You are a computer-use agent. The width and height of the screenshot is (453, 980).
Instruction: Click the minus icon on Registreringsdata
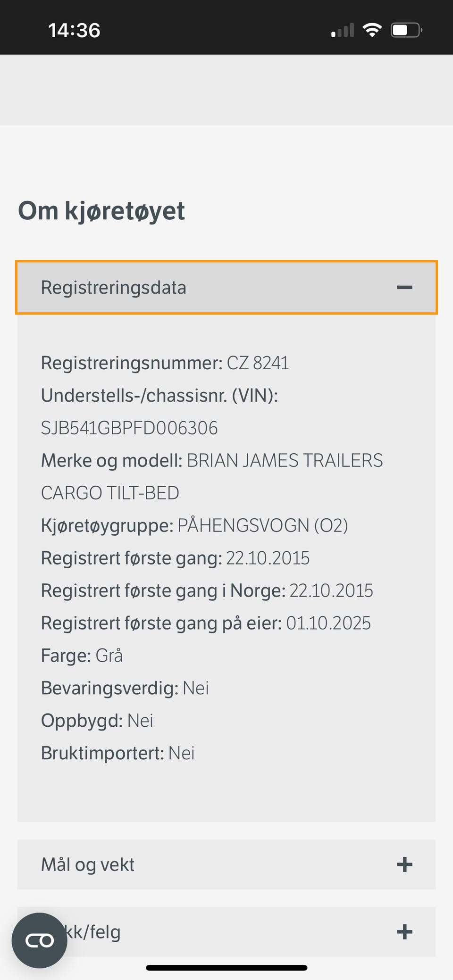(x=404, y=287)
